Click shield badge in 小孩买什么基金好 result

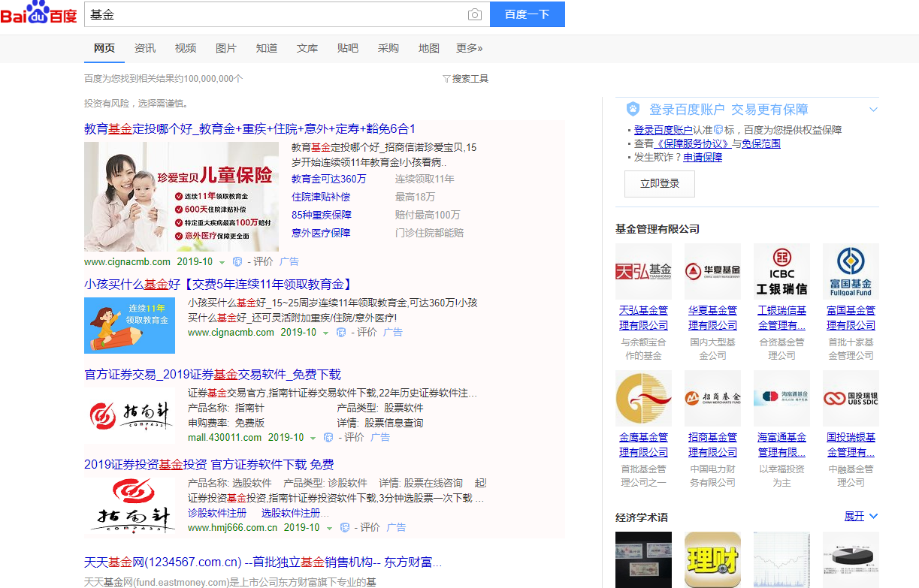click(341, 333)
